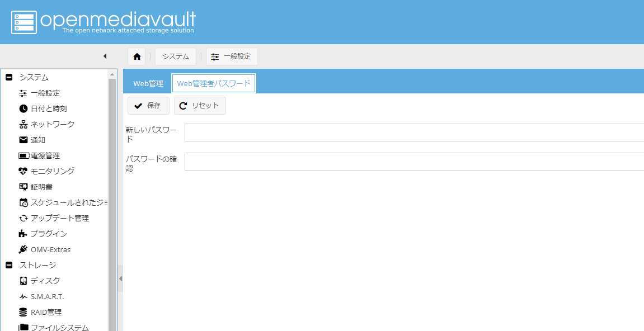Focus the 新しいパスワード input field
This screenshot has height=331, width=644.
(x=414, y=133)
